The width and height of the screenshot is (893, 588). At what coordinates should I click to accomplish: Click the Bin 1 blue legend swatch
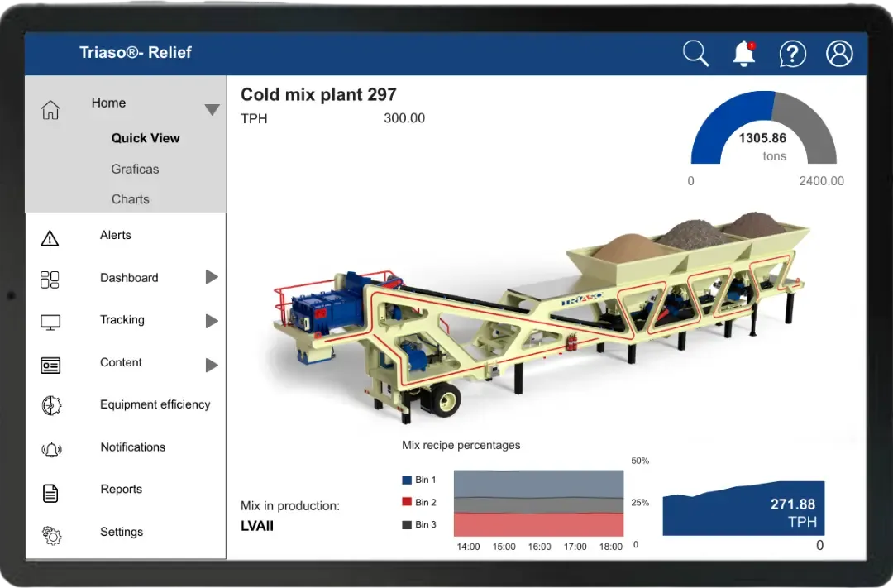click(x=407, y=480)
